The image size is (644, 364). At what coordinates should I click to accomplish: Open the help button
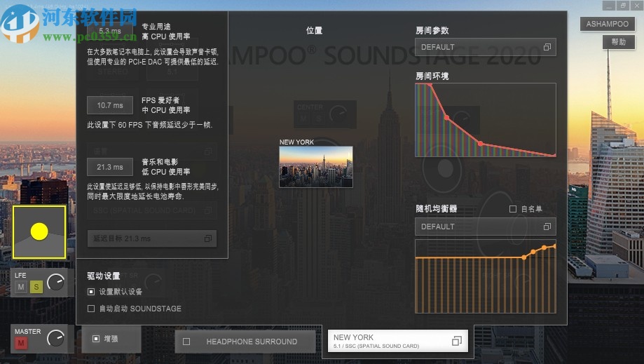(x=619, y=42)
